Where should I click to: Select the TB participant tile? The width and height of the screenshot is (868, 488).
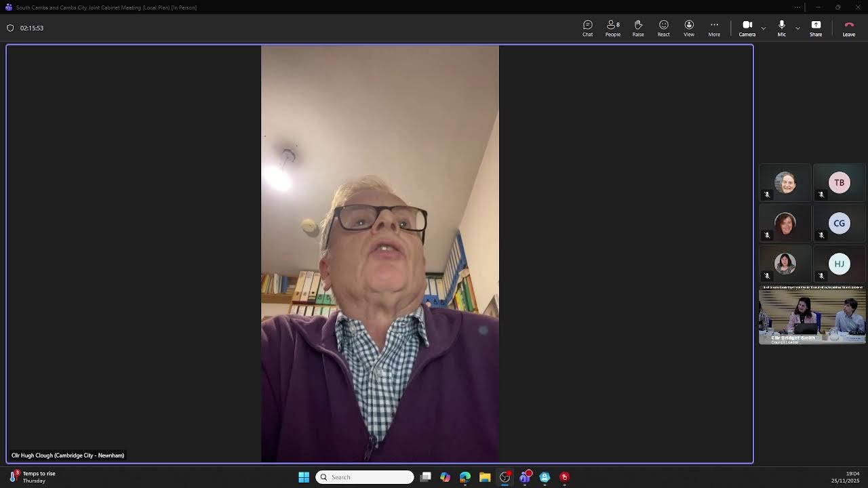click(x=840, y=183)
